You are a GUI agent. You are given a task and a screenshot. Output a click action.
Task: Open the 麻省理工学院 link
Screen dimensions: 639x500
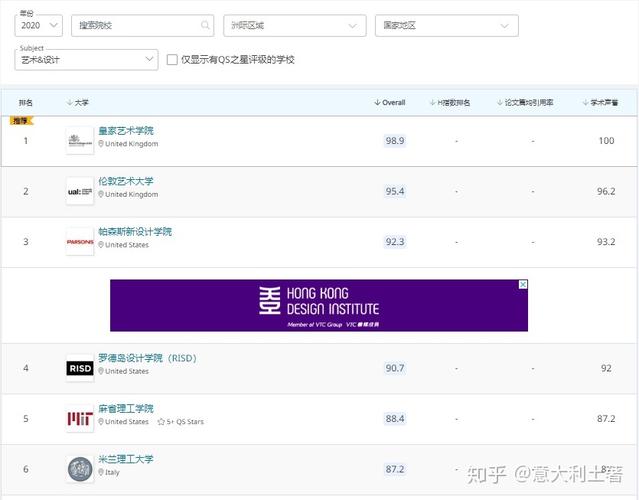click(x=126, y=408)
